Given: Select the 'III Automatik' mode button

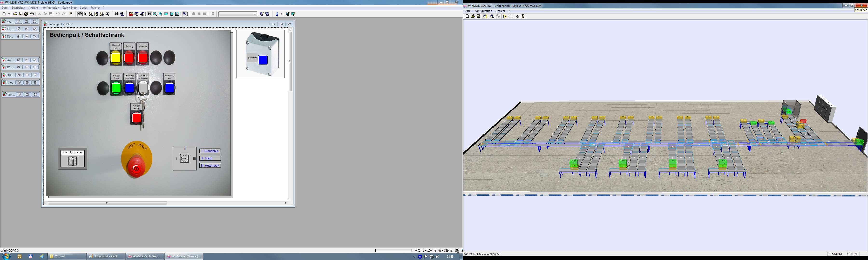Looking at the screenshot, I should coord(210,165).
